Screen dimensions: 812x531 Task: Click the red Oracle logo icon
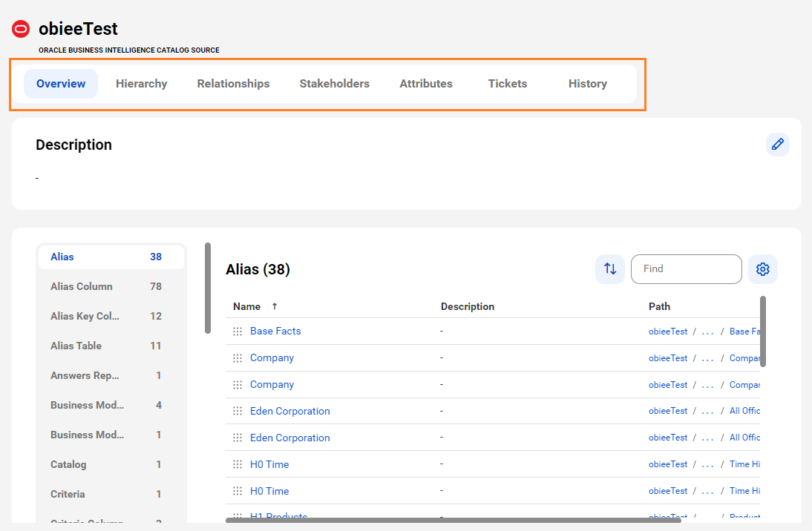click(21, 29)
